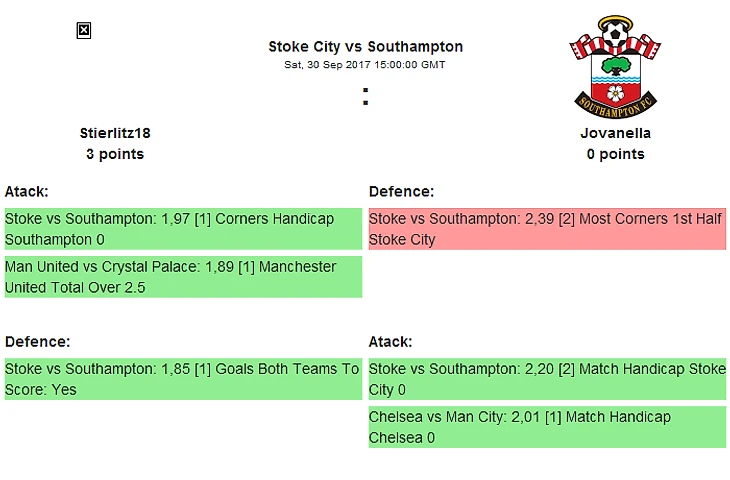Select the Match Handicap Stoke City 0 bet
The image size is (730, 480).
pyautogui.click(x=547, y=379)
